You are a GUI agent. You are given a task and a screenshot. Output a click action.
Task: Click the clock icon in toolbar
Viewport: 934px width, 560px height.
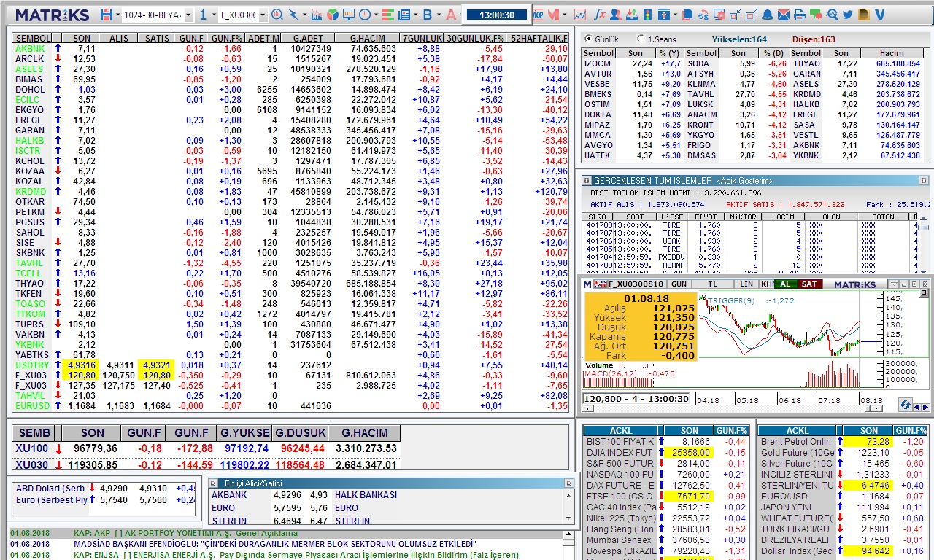364,15
